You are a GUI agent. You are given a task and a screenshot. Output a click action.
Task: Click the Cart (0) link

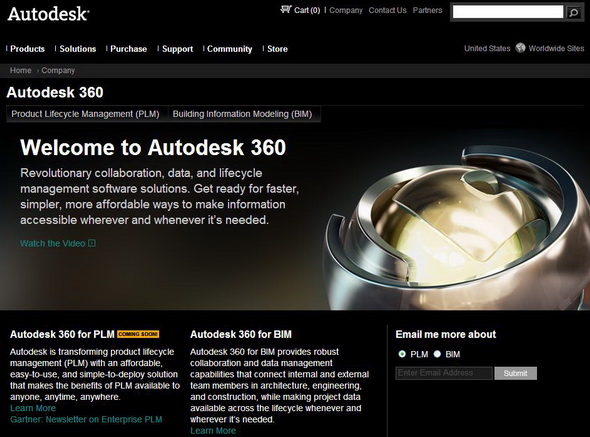pyautogui.click(x=307, y=10)
